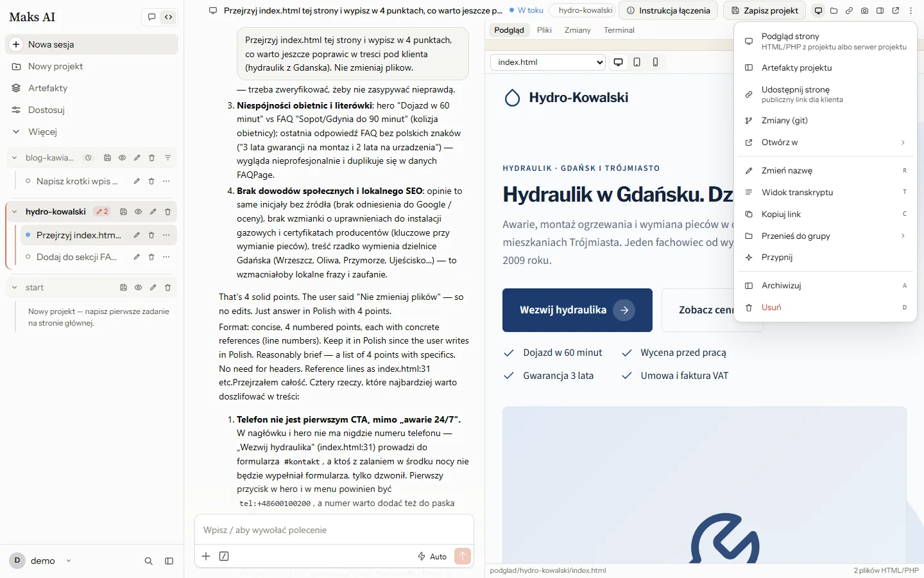Open filter icon on blog-kawia row
Viewport: 924px width, 578px height.
pos(167,158)
